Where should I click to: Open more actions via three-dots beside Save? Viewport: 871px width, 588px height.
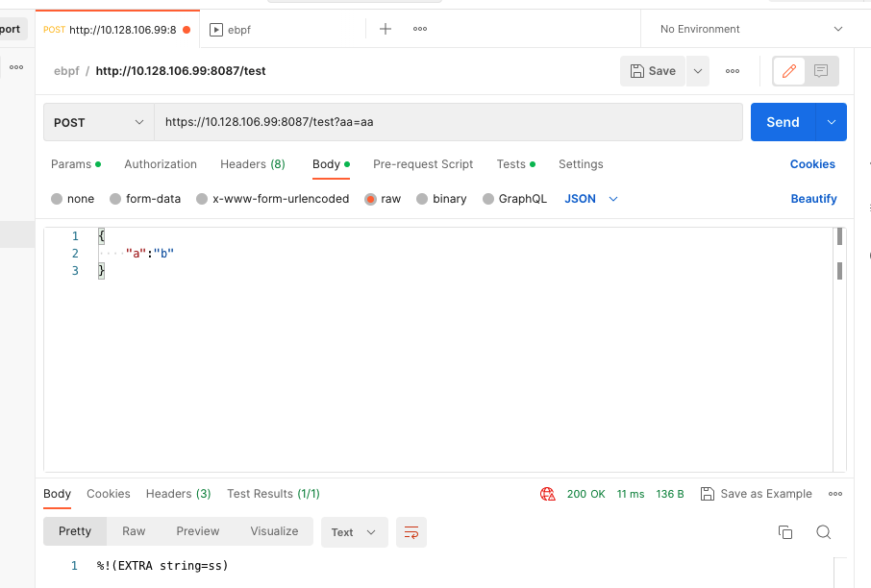(x=732, y=70)
